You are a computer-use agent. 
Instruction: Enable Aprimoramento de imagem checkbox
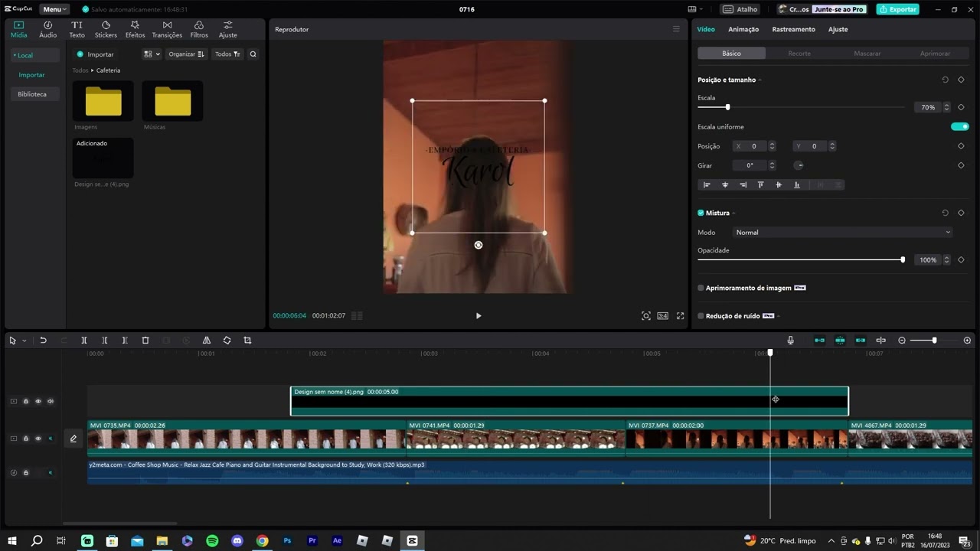click(701, 289)
